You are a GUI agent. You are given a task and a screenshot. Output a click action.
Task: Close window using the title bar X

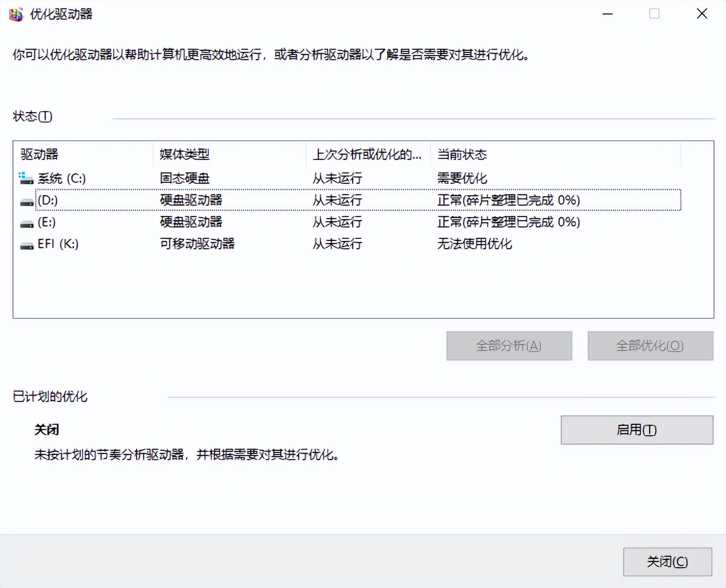click(702, 14)
